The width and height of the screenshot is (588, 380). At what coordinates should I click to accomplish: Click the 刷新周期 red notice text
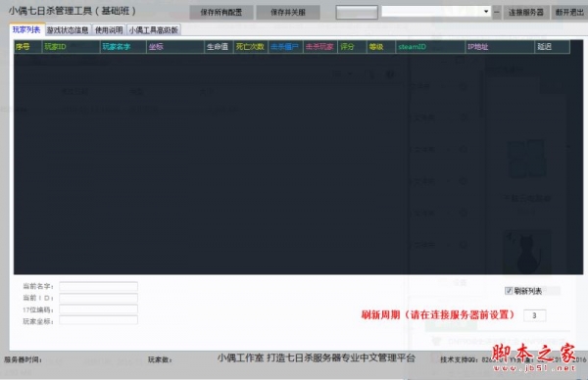tap(438, 314)
